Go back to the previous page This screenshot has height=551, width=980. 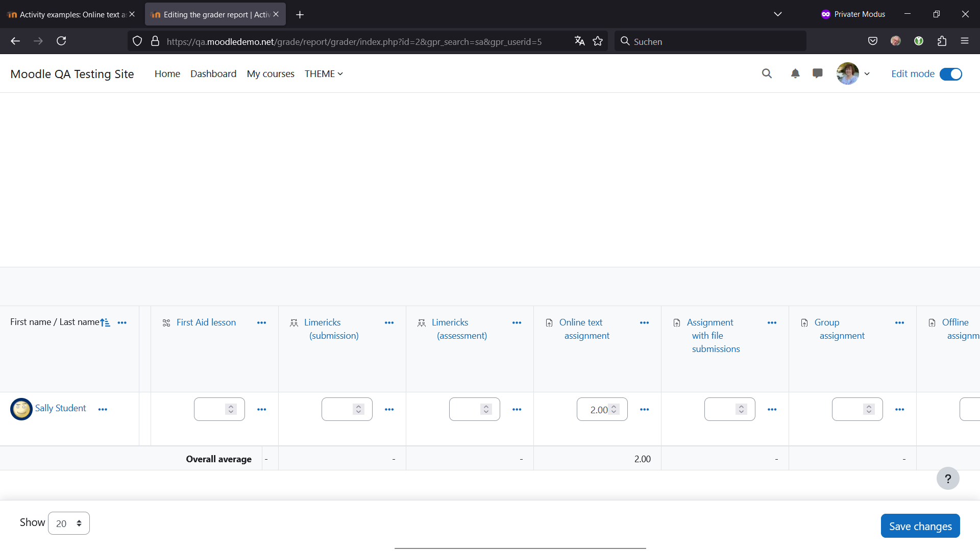click(15, 41)
